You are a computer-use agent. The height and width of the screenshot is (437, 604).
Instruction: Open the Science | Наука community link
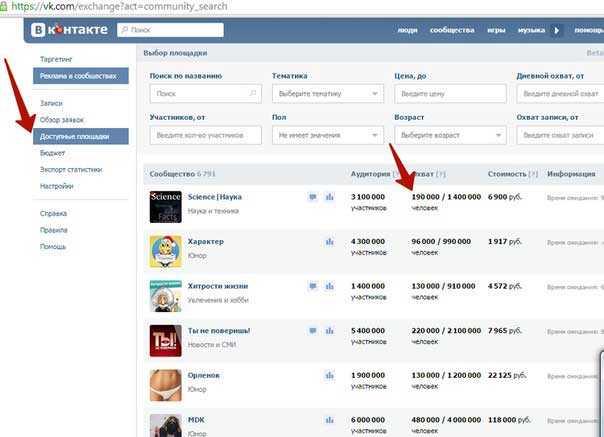click(215, 197)
